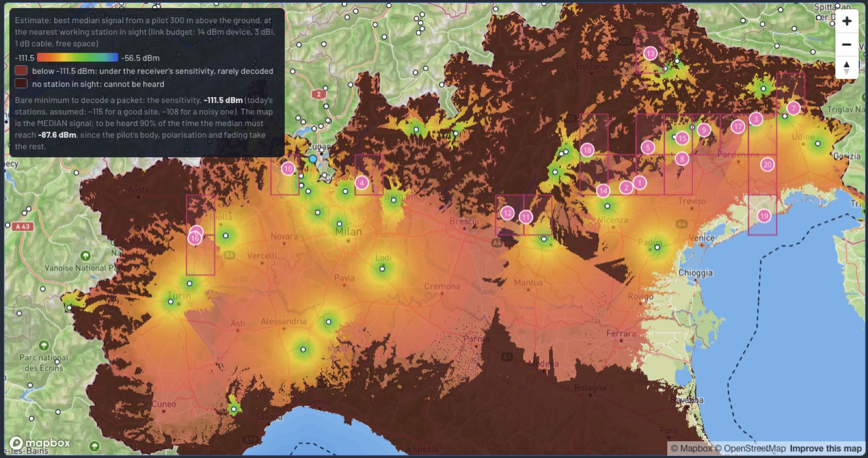Click the 'below -111.5 dBm' legend swatch

click(x=21, y=71)
